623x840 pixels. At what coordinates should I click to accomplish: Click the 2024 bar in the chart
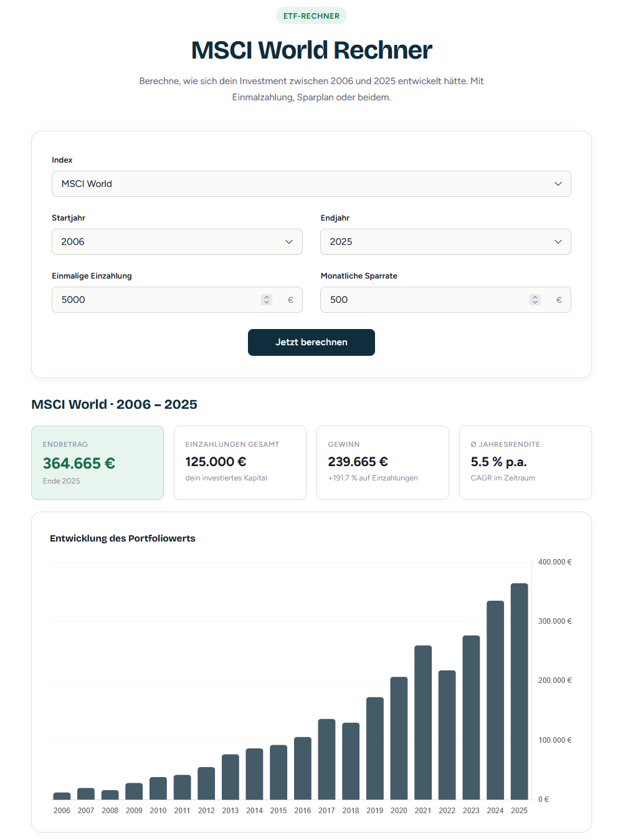click(x=495, y=700)
